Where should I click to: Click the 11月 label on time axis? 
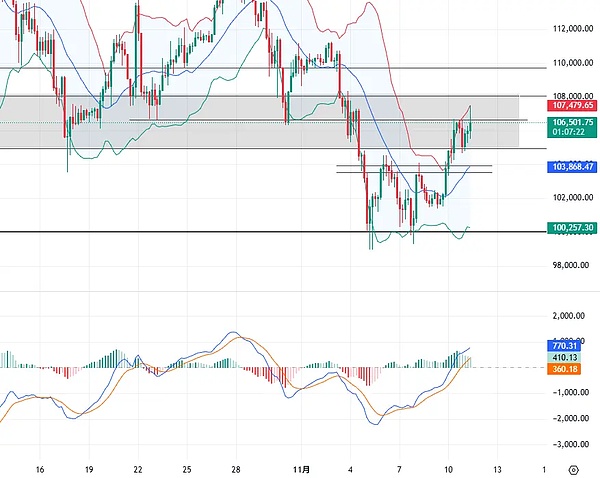pyautogui.click(x=286, y=468)
